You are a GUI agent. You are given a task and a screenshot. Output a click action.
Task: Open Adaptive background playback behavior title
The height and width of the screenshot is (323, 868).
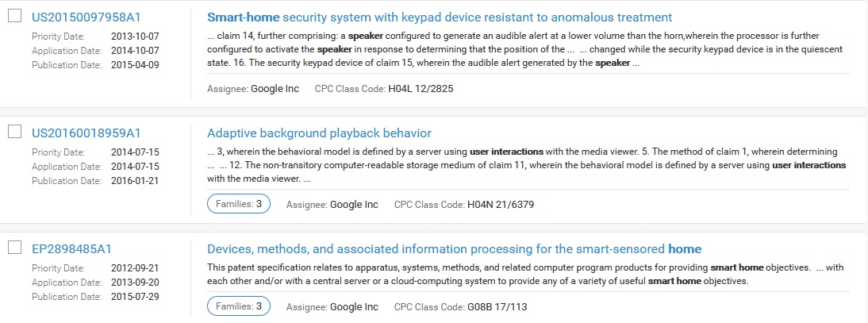pyautogui.click(x=319, y=133)
